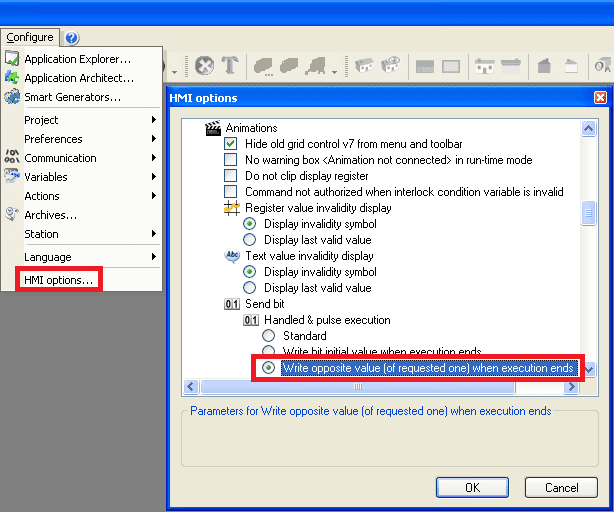Image resolution: width=614 pixels, height=512 pixels.
Task: Click the horizontal scrollbar in options list
Action: click(x=380, y=386)
